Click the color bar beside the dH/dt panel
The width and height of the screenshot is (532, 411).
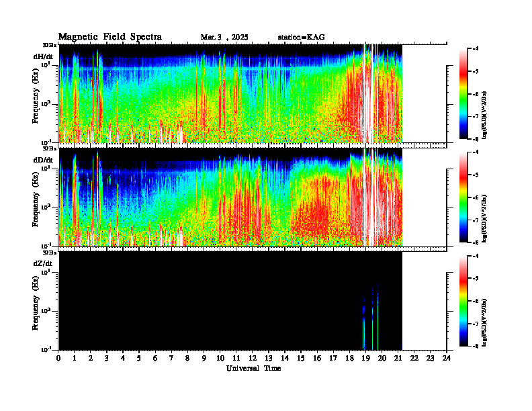coord(463,93)
